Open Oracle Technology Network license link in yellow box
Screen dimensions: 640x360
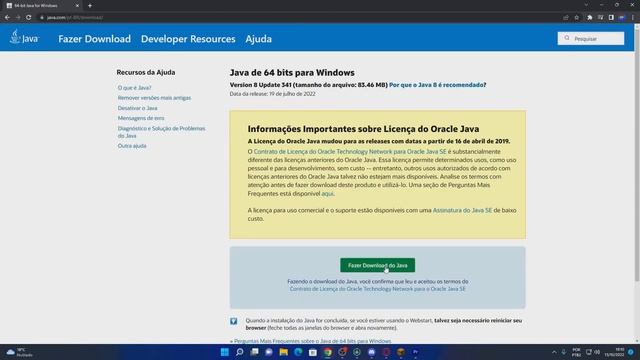click(x=350, y=151)
